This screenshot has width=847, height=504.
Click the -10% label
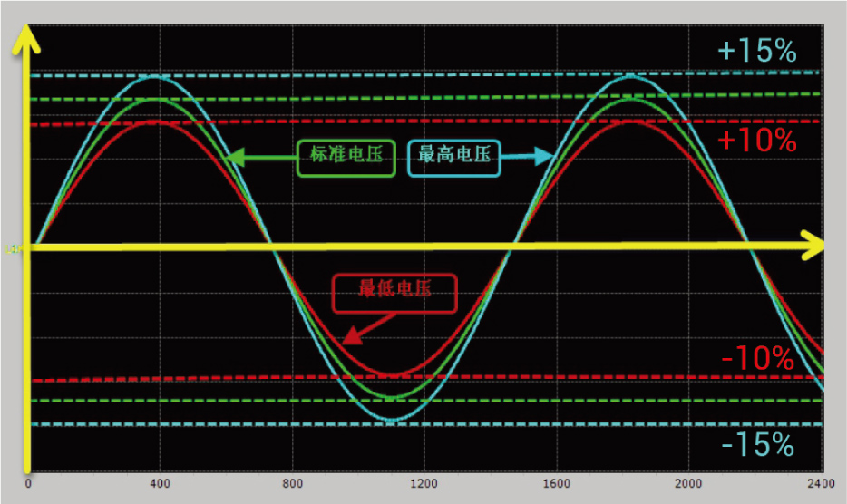(x=757, y=358)
